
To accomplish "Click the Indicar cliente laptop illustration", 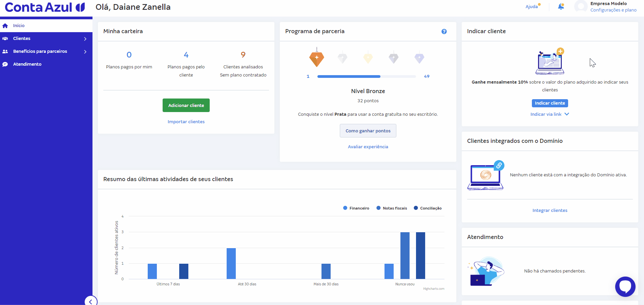I will pos(550,61).
